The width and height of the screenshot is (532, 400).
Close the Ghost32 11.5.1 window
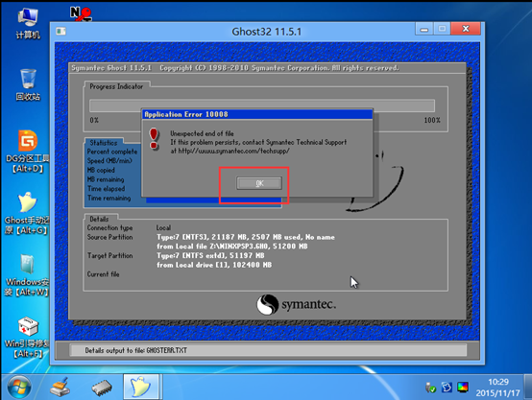pyautogui.click(x=466, y=29)
